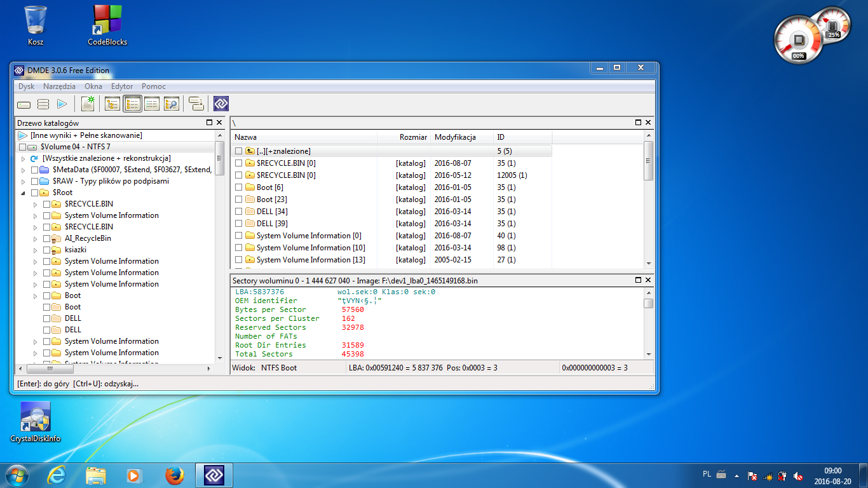Select the Boot [23] folder row
868x488 pixels.
[391, 200]
